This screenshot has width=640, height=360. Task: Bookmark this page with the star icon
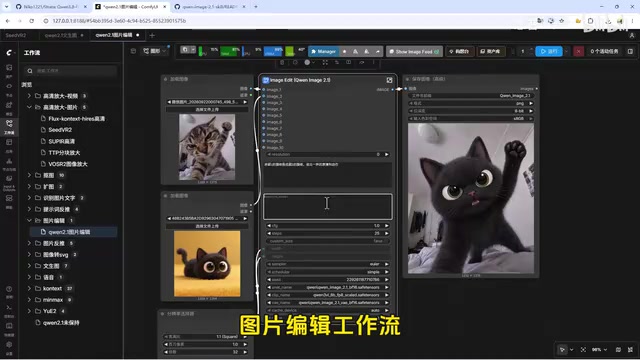click(x=562, y=21)
